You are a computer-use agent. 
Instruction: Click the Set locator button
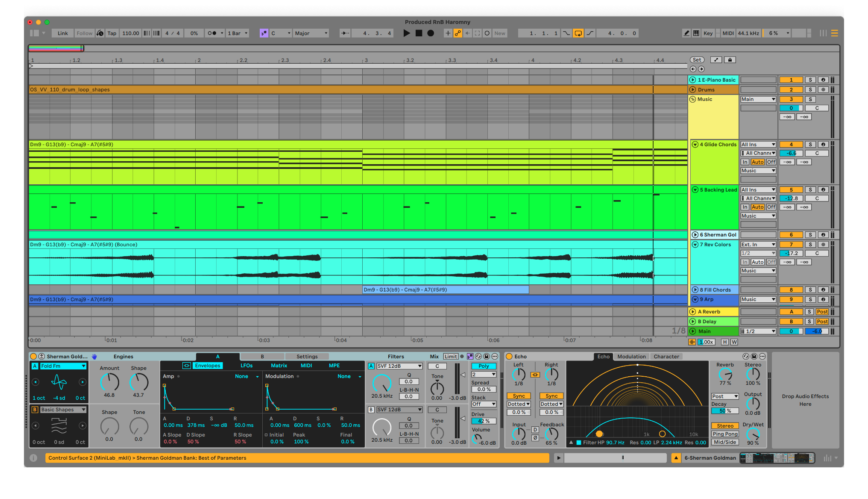click(697, 60)
